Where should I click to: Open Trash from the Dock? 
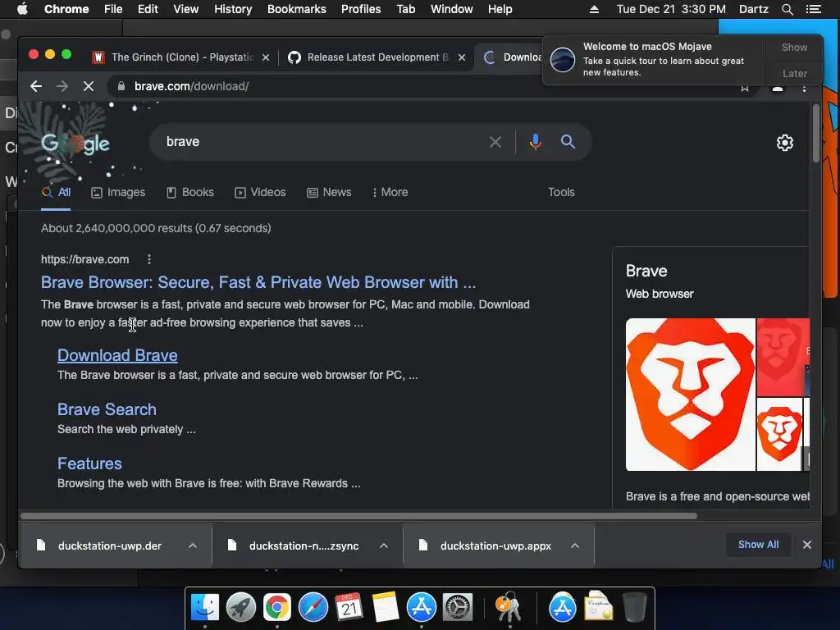click(634, 608)
